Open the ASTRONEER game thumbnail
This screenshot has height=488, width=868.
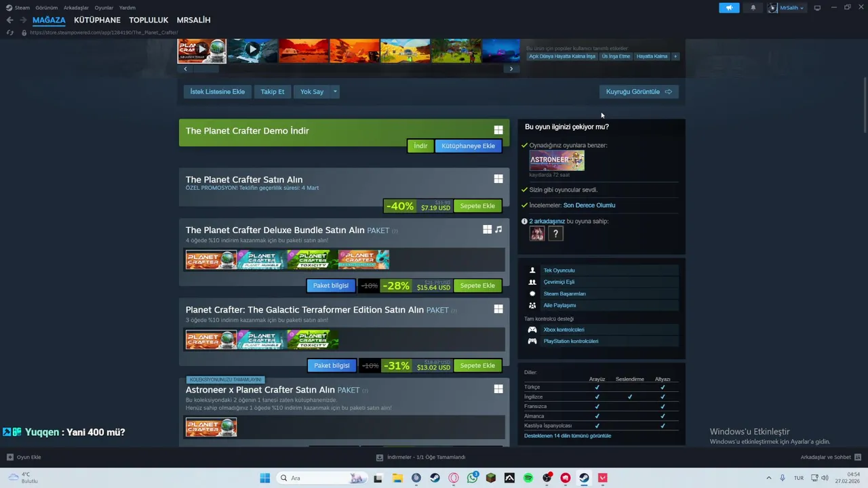[557, 161]
